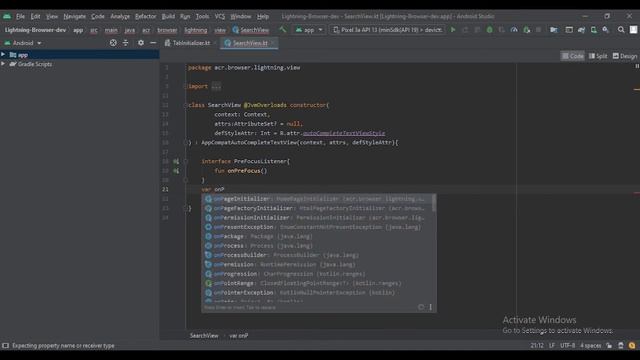Open the Navigate menu
Viewport: 640px width, 360px height.
click(75, 16)
